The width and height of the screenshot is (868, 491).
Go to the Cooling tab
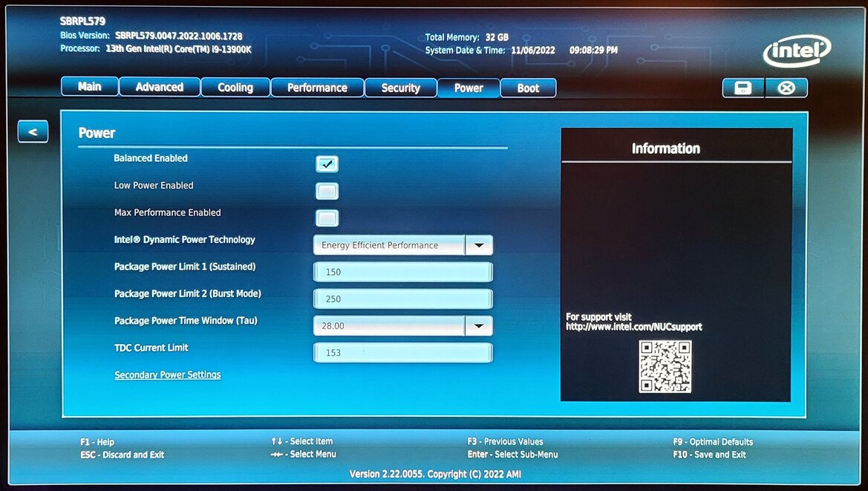(x=235, y=88)
